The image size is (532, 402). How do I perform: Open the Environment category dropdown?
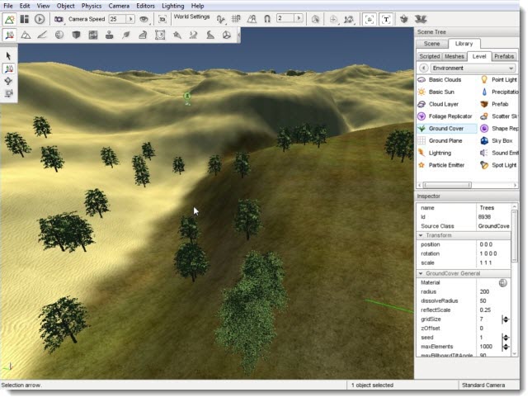click(x=473, y=68)
